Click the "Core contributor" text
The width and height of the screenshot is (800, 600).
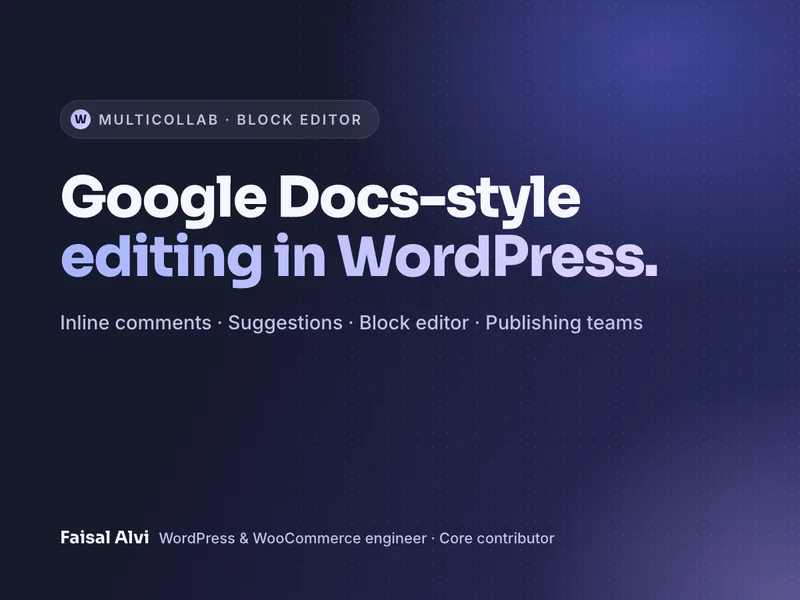coord(497,538)
